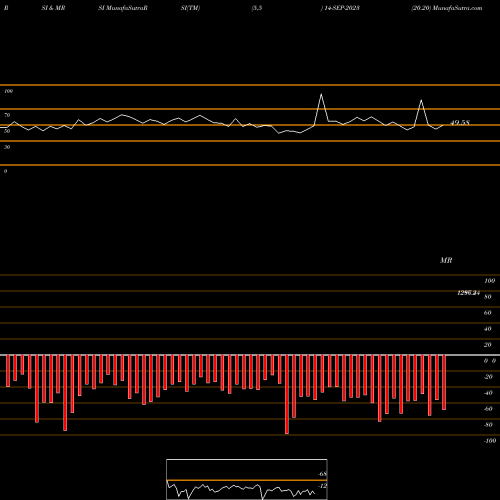Click the MR axis label 60
500x500 pixels.
pos(488,313)
